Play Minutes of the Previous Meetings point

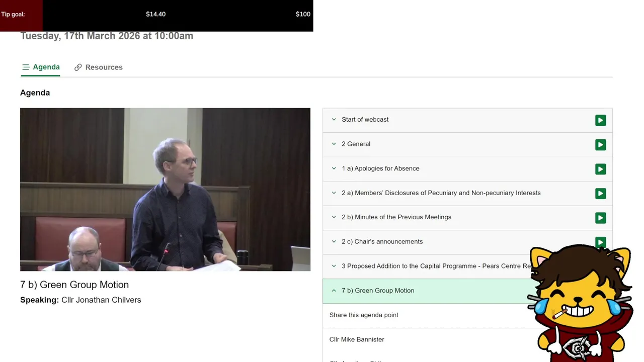tap(600, 218)
